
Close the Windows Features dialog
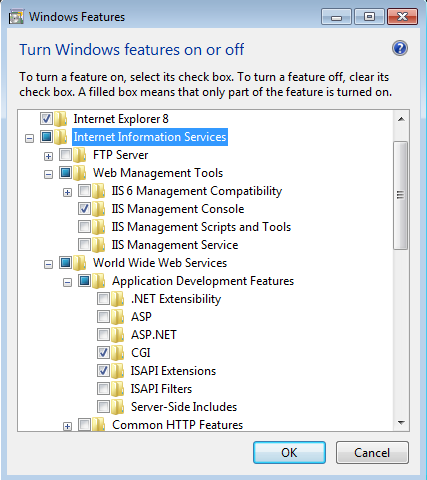pos(402,17)
